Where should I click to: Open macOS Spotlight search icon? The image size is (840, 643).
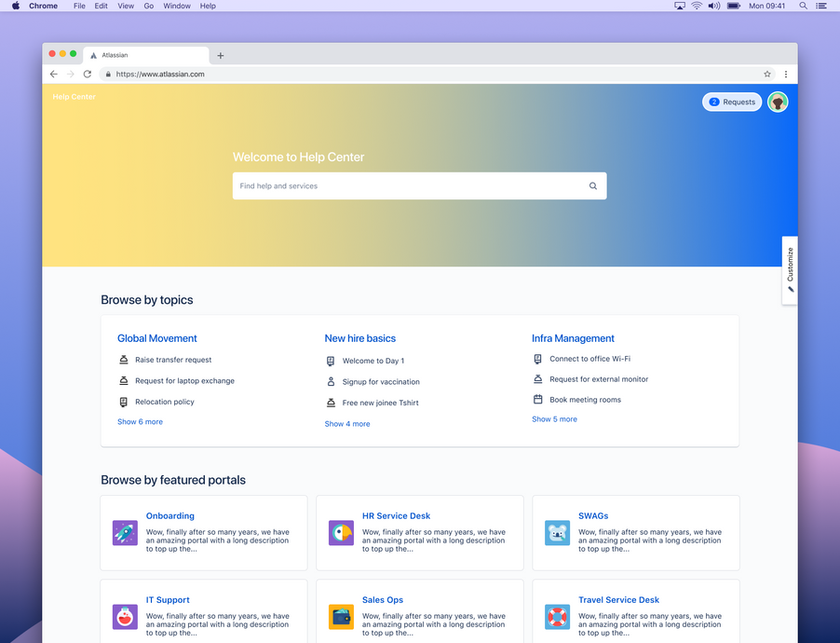803,6
